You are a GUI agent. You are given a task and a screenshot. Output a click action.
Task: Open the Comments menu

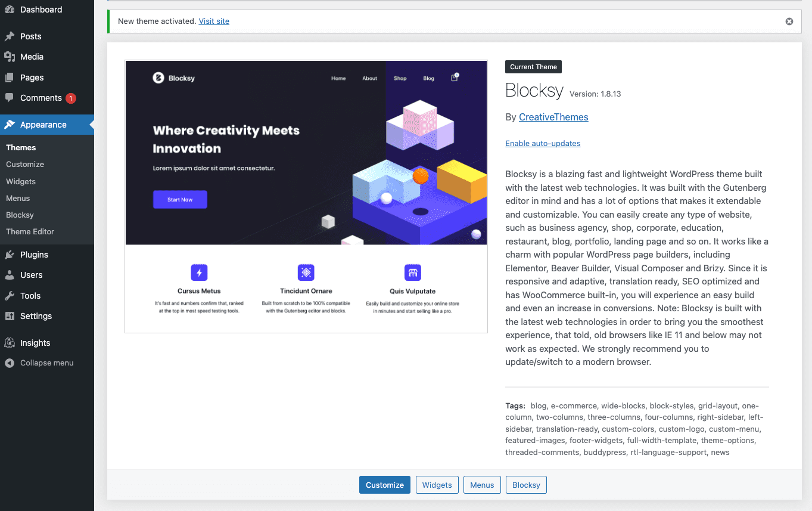(41, 98)
